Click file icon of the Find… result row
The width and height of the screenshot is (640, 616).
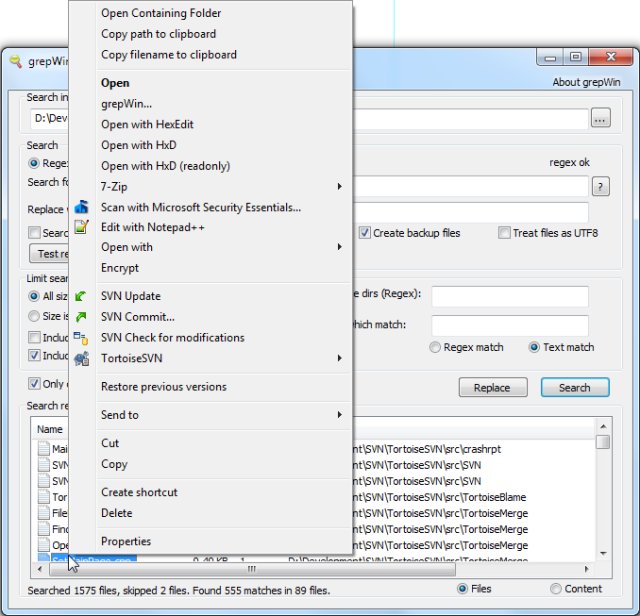pyautogui.click(x=44, y=529)
